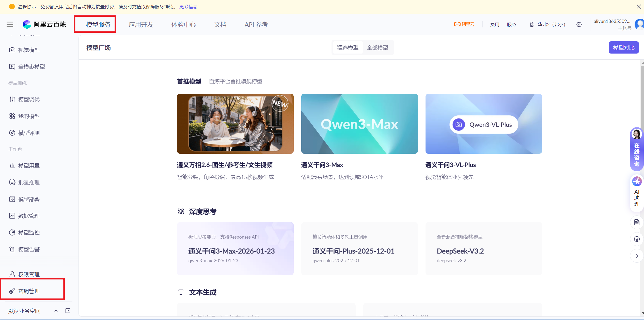
Task: Click the 模型对比 button
Action: point(624,47)
